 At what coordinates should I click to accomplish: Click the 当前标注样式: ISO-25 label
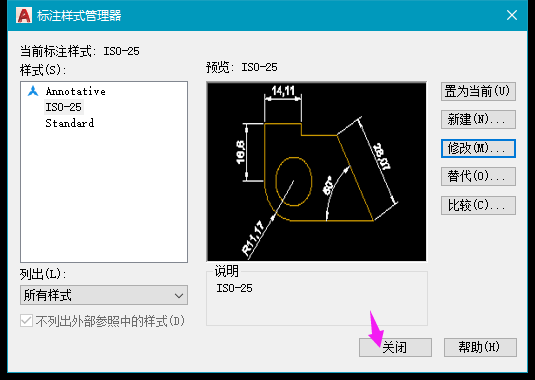79,51
